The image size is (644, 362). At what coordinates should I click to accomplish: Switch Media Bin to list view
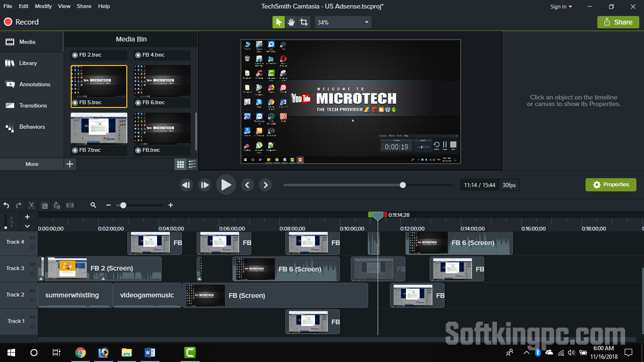tap(192, 164)
